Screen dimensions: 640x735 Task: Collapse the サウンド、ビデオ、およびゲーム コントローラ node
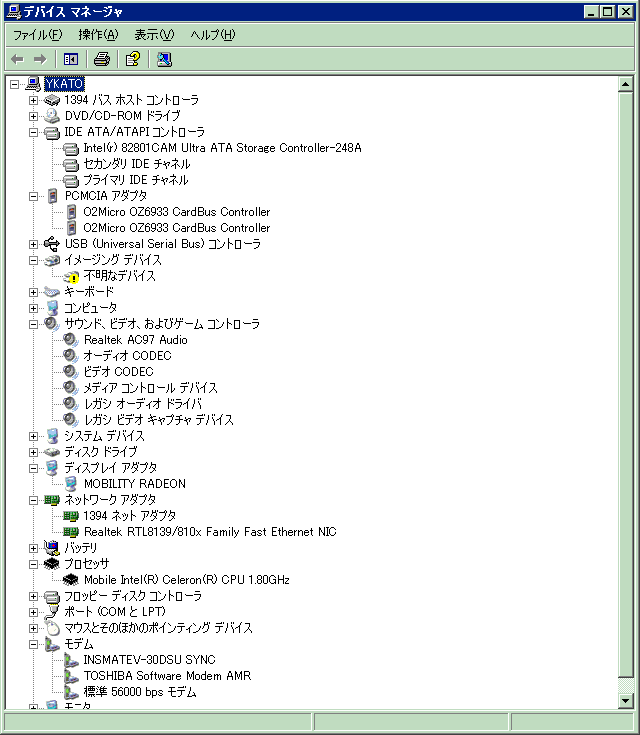(33, 324)
